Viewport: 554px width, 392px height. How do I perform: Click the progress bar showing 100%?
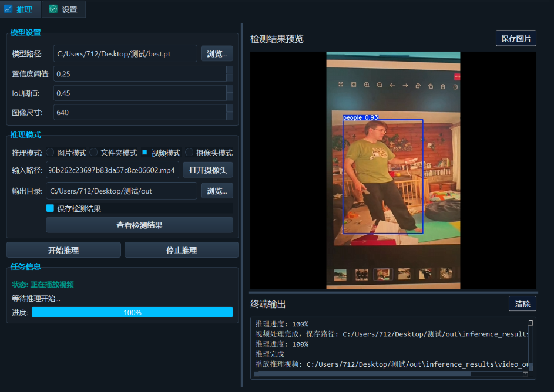coord(132,312)
